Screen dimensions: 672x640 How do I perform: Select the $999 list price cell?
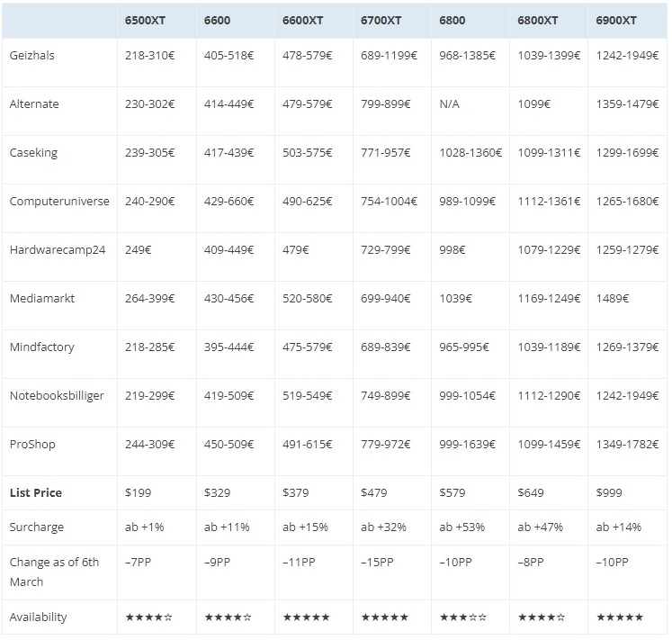point(609,492)
